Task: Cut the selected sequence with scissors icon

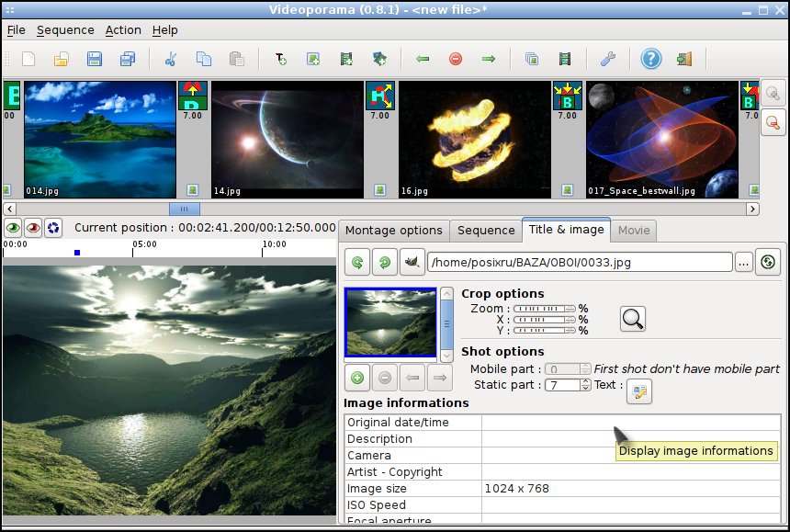Action: 171,59
